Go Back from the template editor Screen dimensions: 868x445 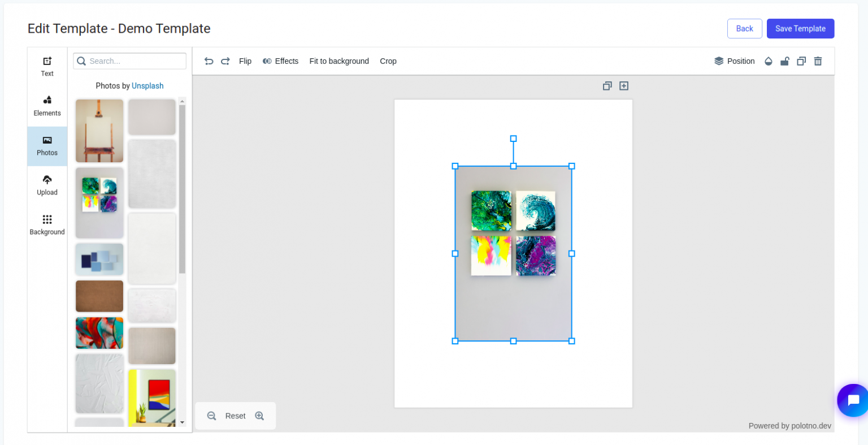pos(744,29)
